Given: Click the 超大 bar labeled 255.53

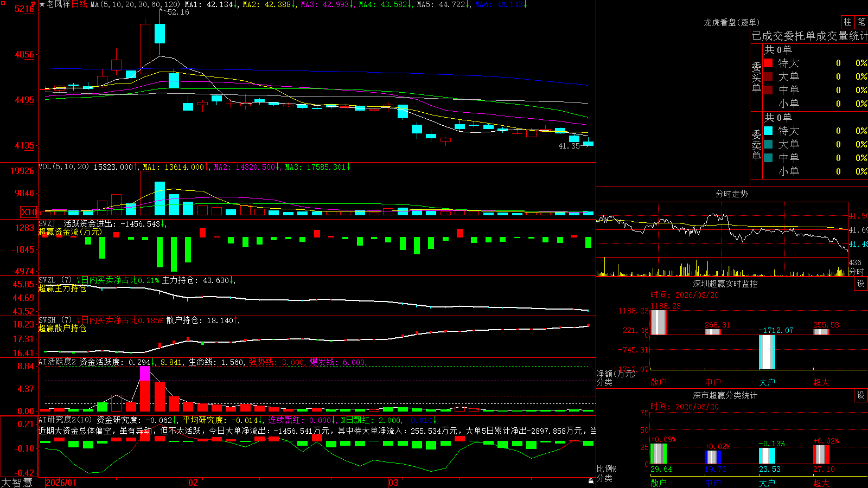Looking at the screenshot, I should coord(821,332).
